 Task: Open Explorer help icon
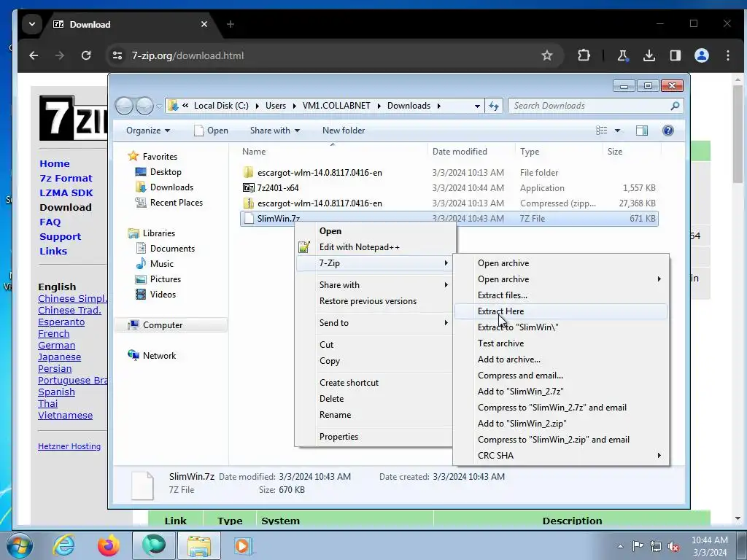click(x=668, y=131)
